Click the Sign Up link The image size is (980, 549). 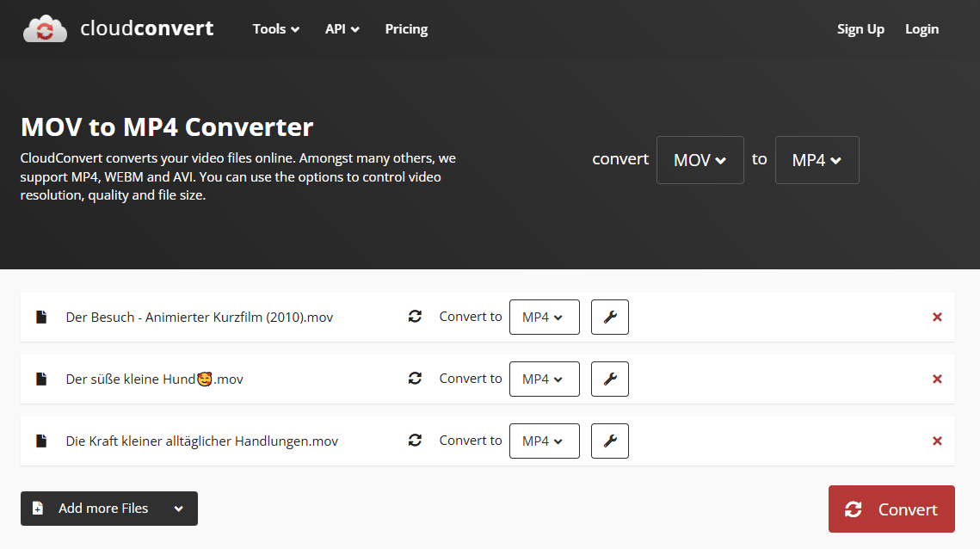click(x=860, y=29)
